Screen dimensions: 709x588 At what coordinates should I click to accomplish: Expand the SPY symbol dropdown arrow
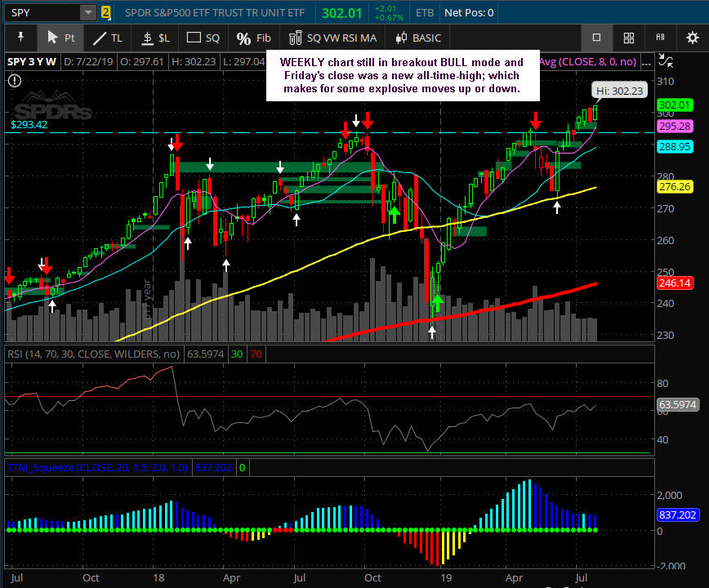coord(87,12)
